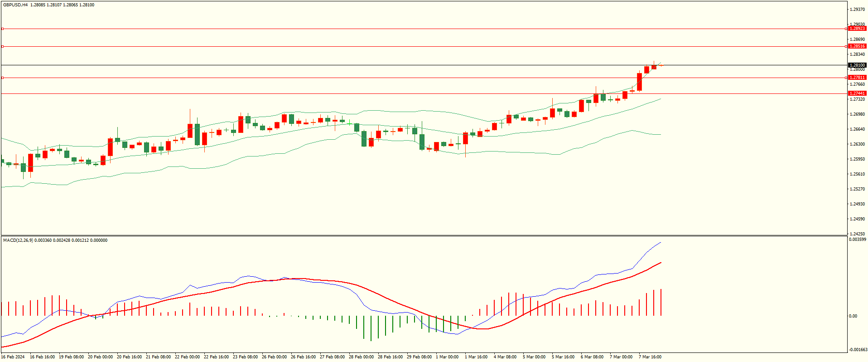Click the MACD scale value 0.003599
This screenshot has height=362, width=868.
[857, 240]
